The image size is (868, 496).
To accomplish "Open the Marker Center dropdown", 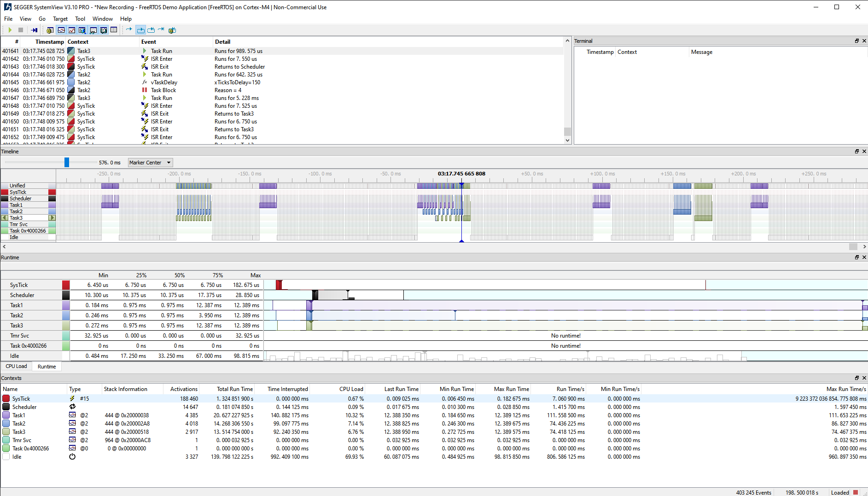I will (150, 163).
